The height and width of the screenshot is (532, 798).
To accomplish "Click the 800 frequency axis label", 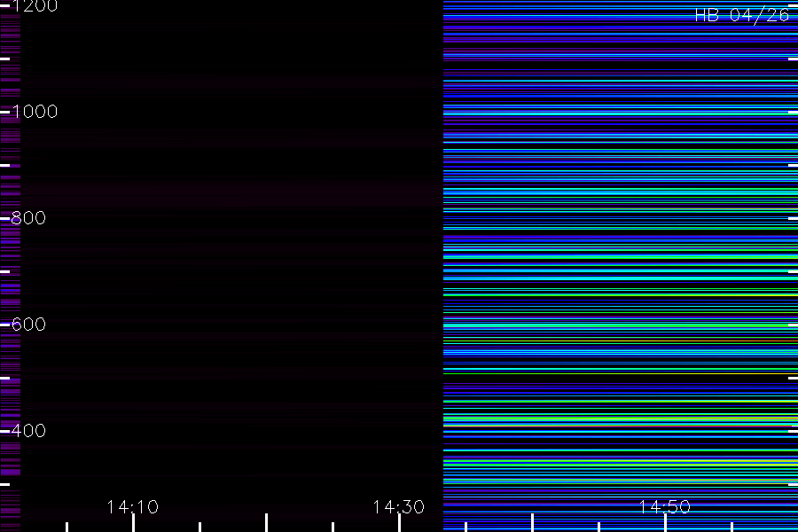I will click(x=28, y=218).
